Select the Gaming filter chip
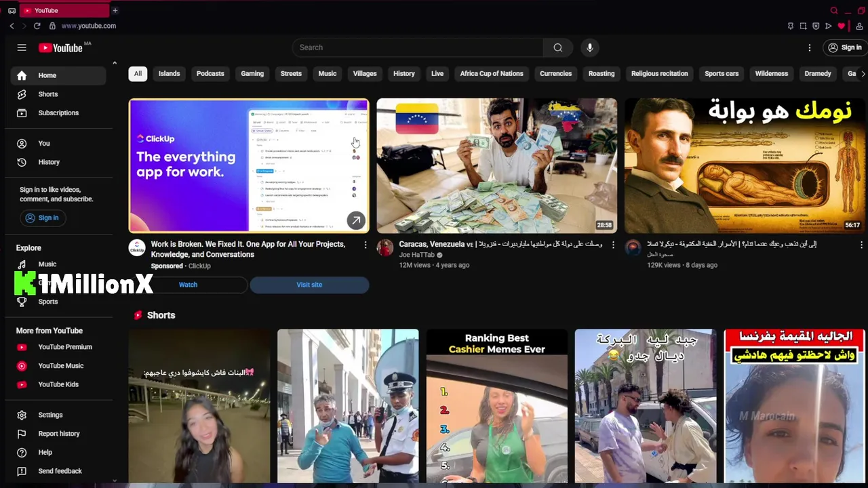The width and height of the screenshot is (868, 488). coord(252,73)
